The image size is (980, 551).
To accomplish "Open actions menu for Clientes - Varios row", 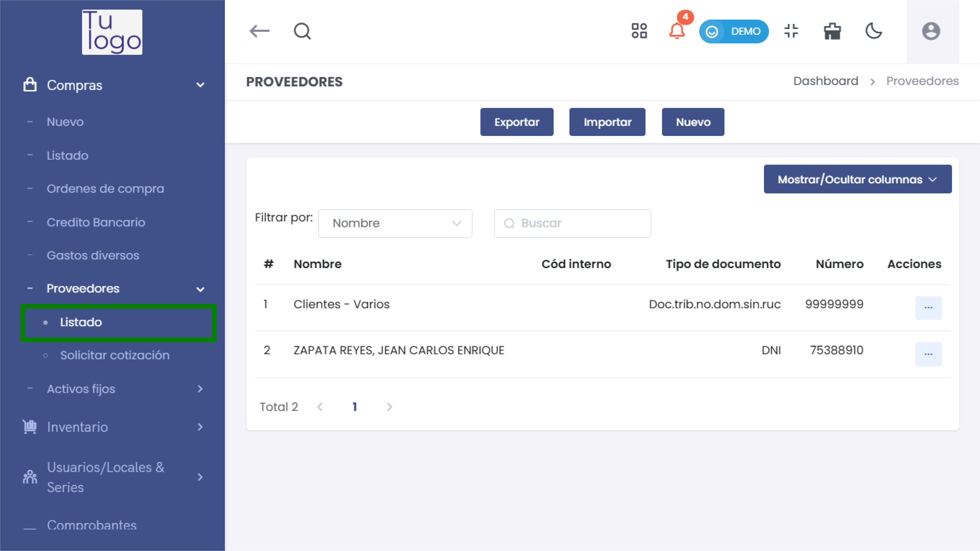I will pyautogui.click(x=929, y=308).
